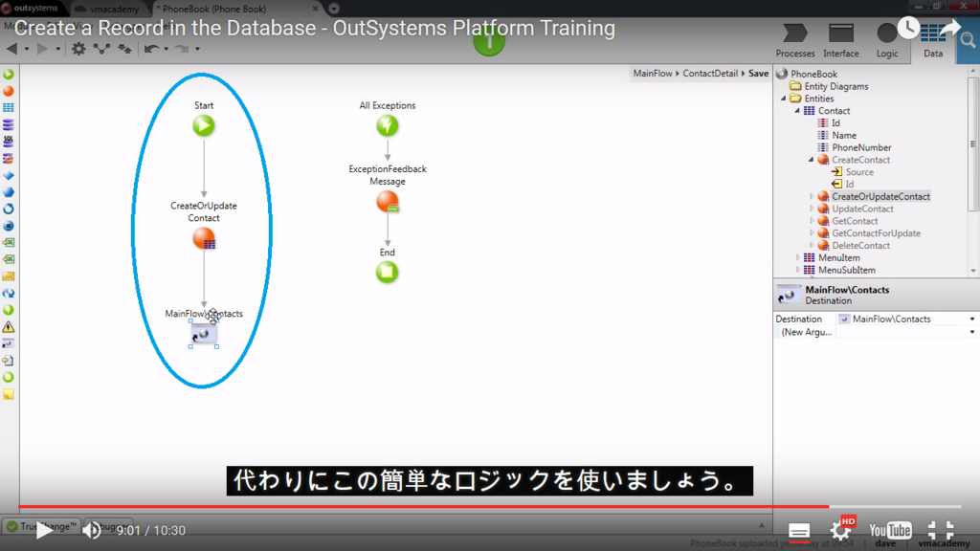Click the All Exceptions handler node

point(387,125)
